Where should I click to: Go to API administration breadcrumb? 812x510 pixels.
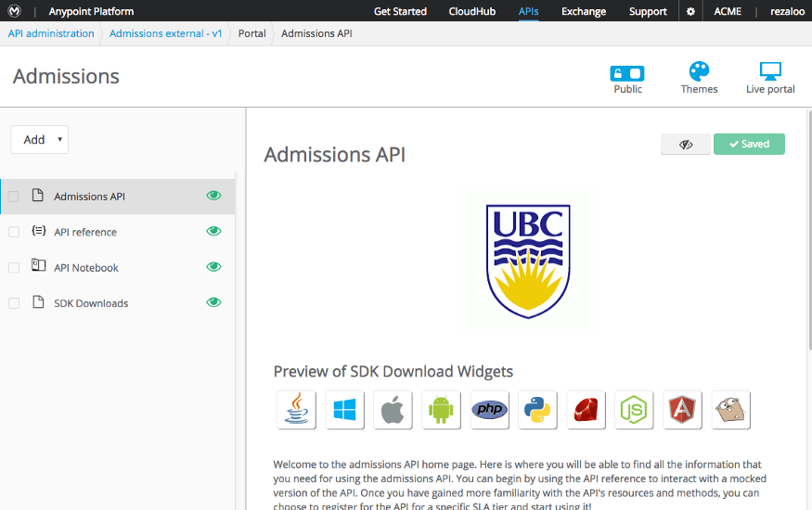pos(51,33)
